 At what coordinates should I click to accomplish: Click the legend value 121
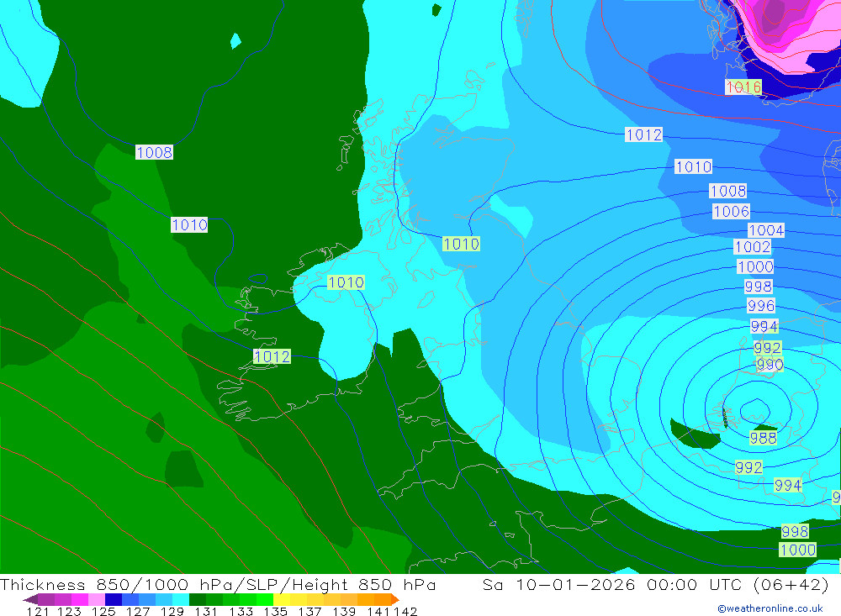coord(38,611)
